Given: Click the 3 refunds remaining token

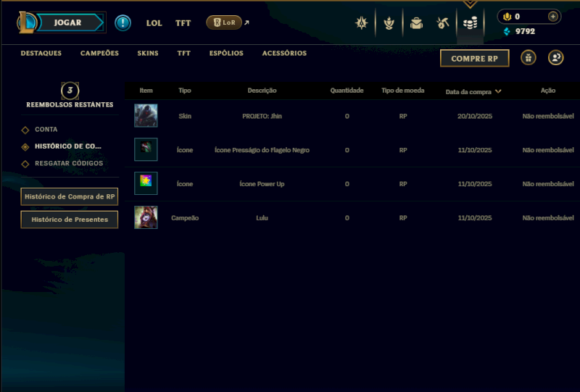Looking at the screenshot, I should (x=70, y=91).
